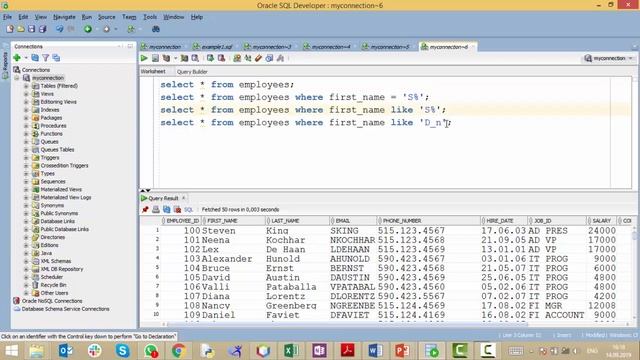Click the Forward navigation icon
This screenshot has width=640, height=360.
click(x=107, y=29)
